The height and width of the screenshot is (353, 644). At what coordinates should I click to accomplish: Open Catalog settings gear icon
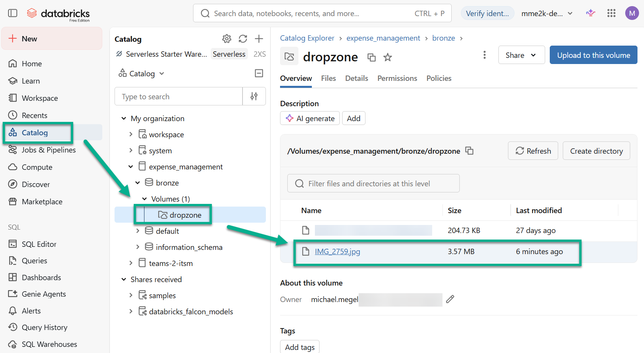tap(227, 39)
